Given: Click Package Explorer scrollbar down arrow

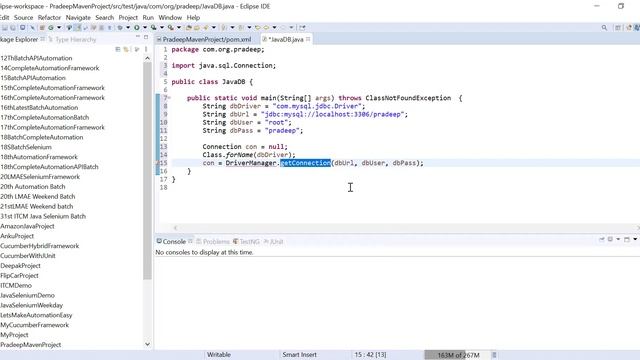Looking at the screenshot, I should point(147,344).
